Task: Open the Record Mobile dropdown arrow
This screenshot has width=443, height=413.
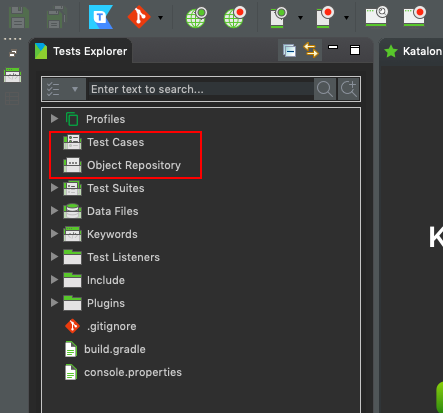Action: tap(347, 18)
